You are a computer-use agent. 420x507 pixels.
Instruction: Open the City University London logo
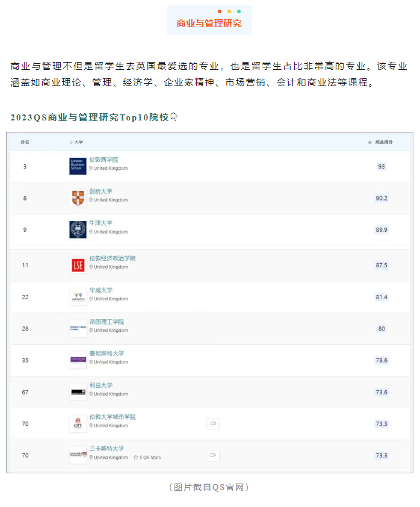point(78,423)
